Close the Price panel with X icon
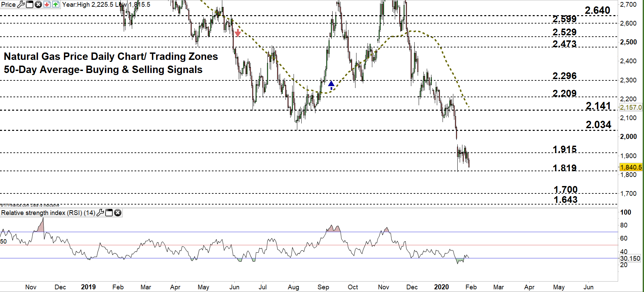 click(38, 4)
